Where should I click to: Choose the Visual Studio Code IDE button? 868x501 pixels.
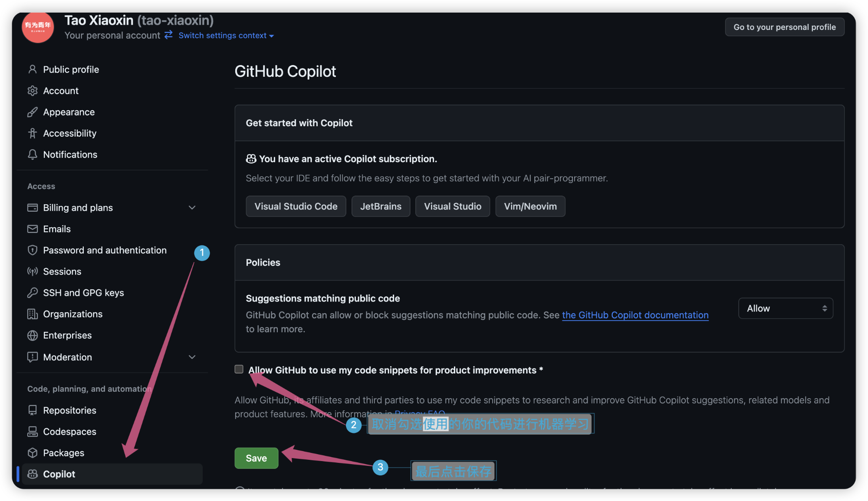click(x=296, y=206)
